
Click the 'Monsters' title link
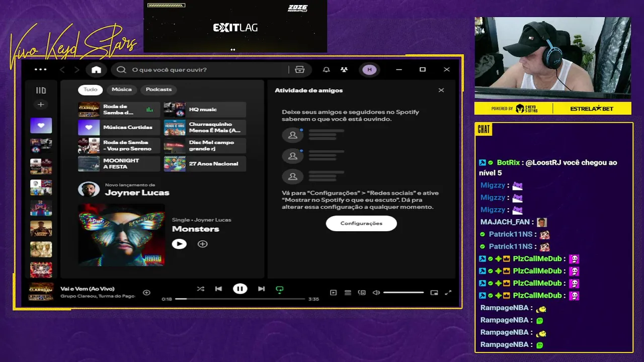coord(195,229)
